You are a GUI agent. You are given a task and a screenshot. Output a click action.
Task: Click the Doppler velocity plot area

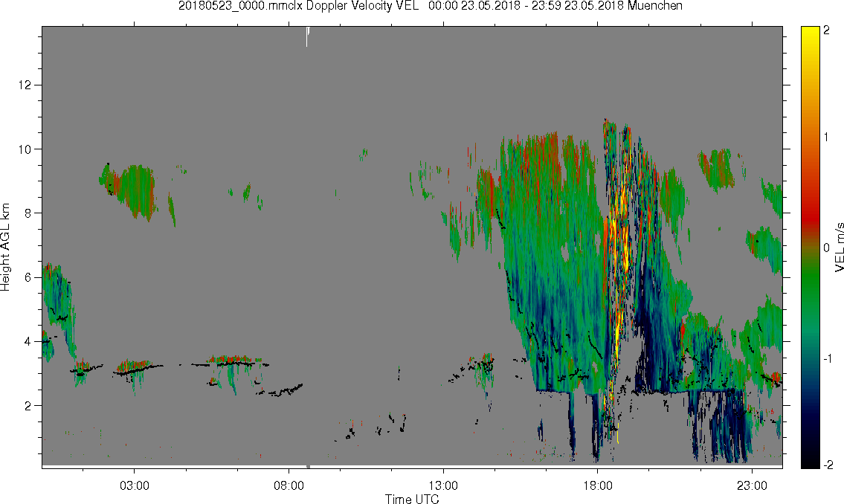coord(412,246)
